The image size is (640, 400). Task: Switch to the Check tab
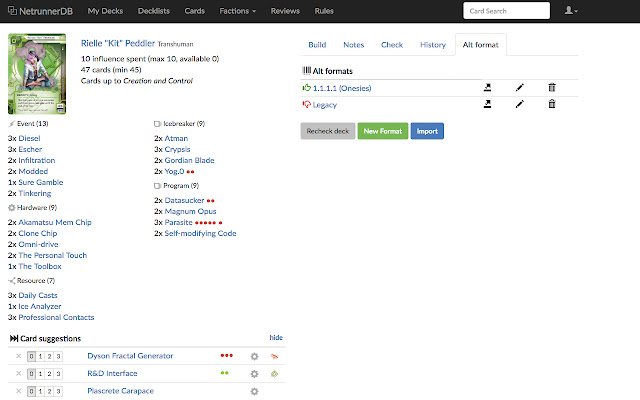[x=392, y=45]
